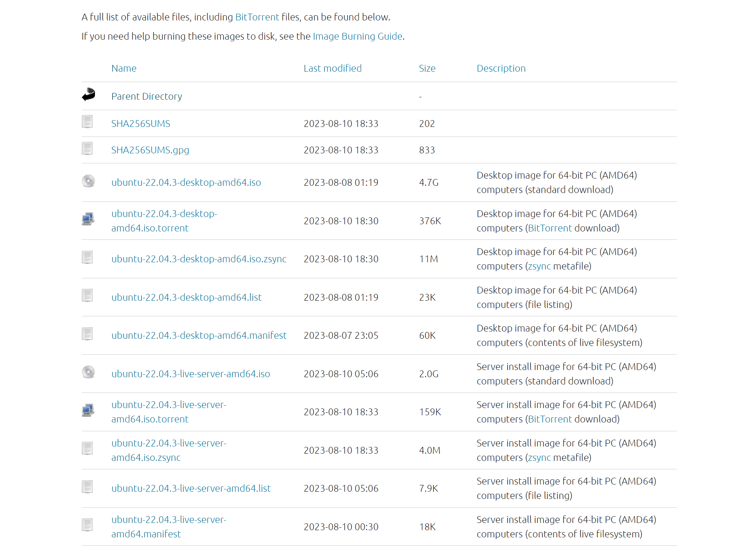Download ubuntu-22.04.3-live-server-amd64.iso.zsync
The height and width of the screenshot is (555, 756).
[169, 450]
